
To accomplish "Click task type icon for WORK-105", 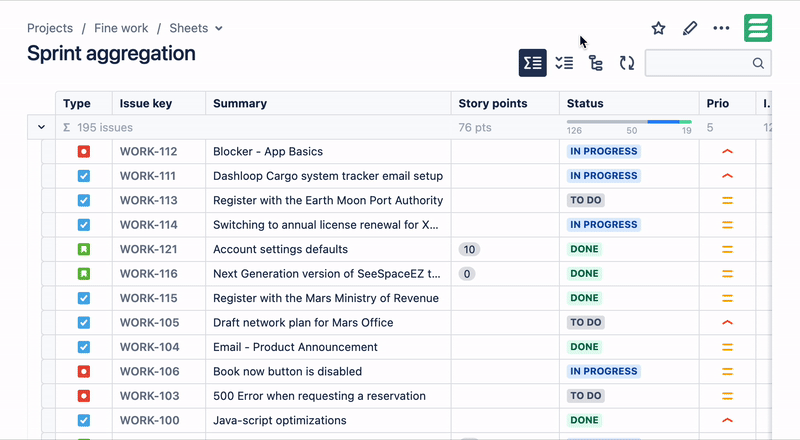I will [x=84, y=323].
